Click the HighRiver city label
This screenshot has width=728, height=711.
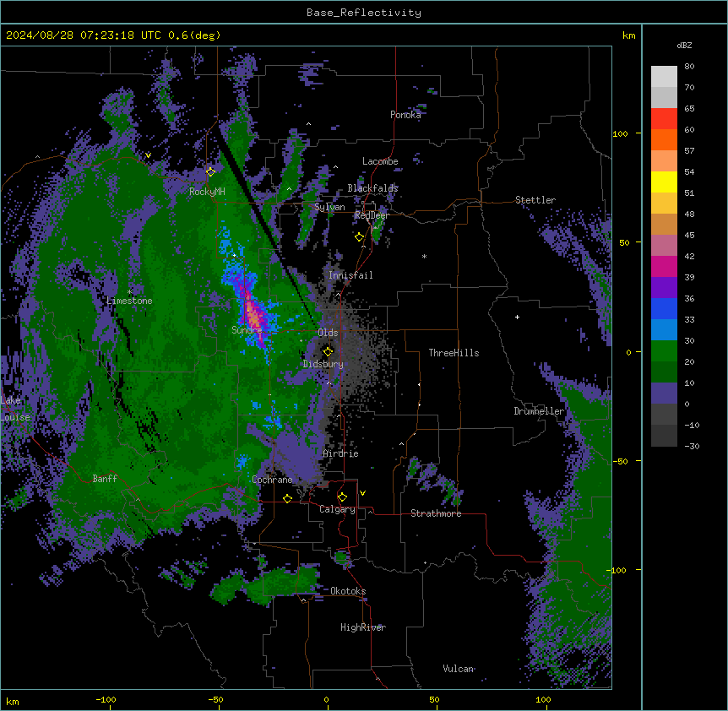[363, 627]
